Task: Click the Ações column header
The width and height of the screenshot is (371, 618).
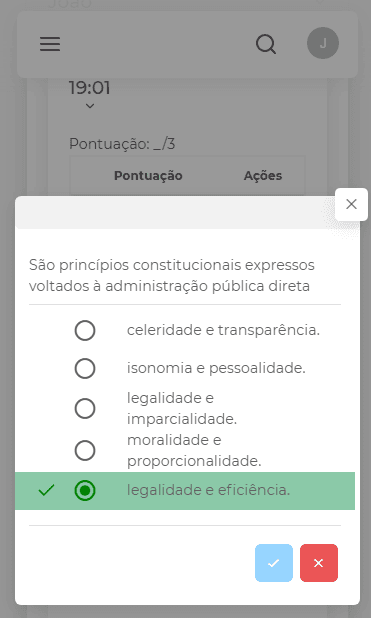Action: pyautogui.click(x=263, y=175)
